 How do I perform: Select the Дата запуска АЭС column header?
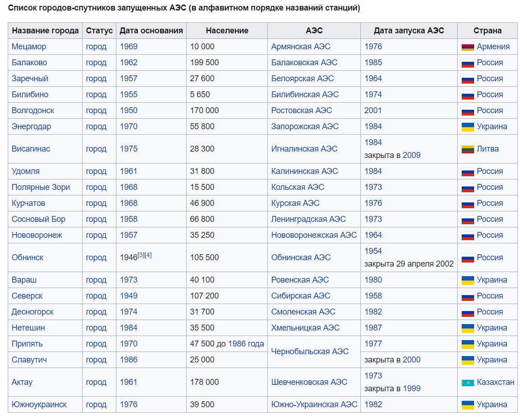(409, 31)
